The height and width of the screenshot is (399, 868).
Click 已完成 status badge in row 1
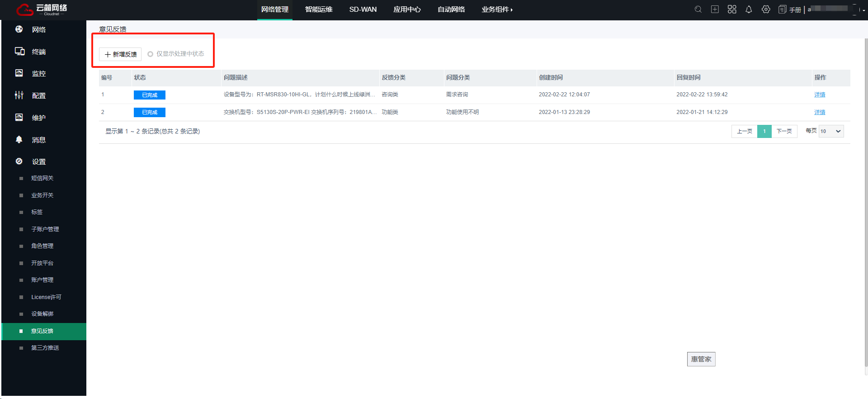pyautogui.click(x=150, y=95)
